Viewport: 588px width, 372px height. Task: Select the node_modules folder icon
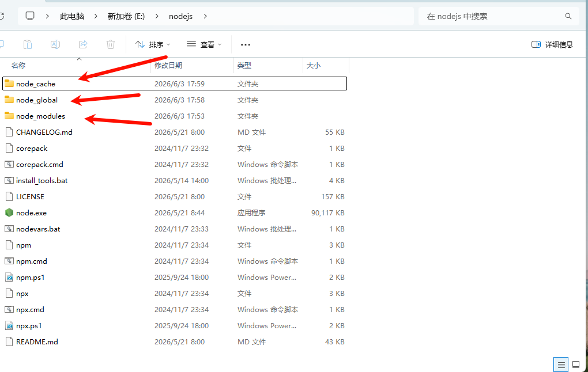[x=9, y=115]
